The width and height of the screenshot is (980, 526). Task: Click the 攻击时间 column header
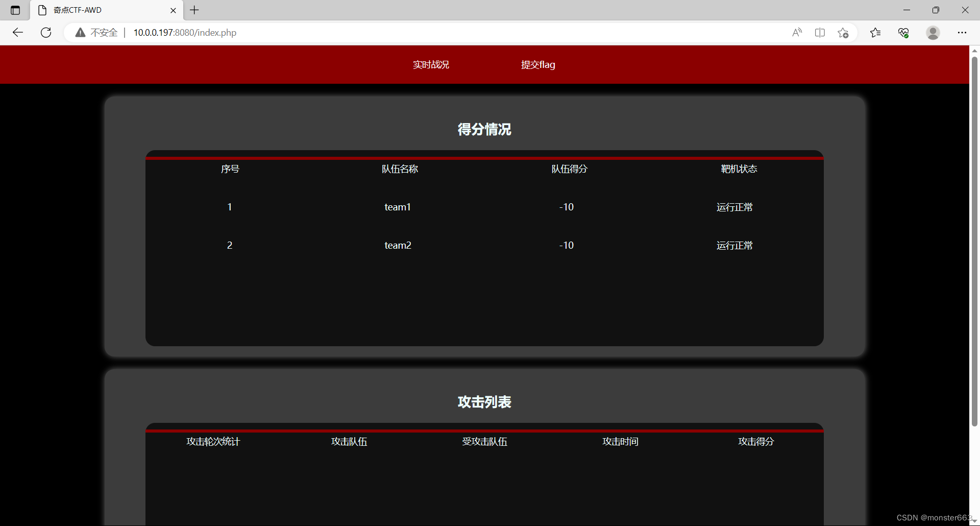[x=620, y=442]
